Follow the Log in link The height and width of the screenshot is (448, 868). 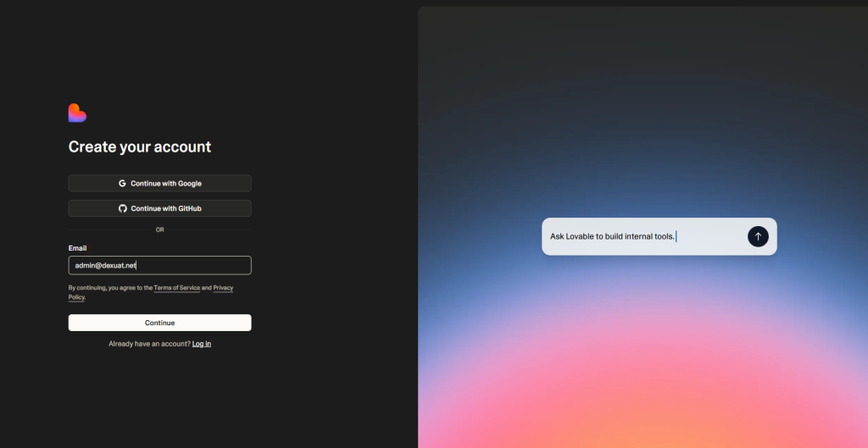202,344
